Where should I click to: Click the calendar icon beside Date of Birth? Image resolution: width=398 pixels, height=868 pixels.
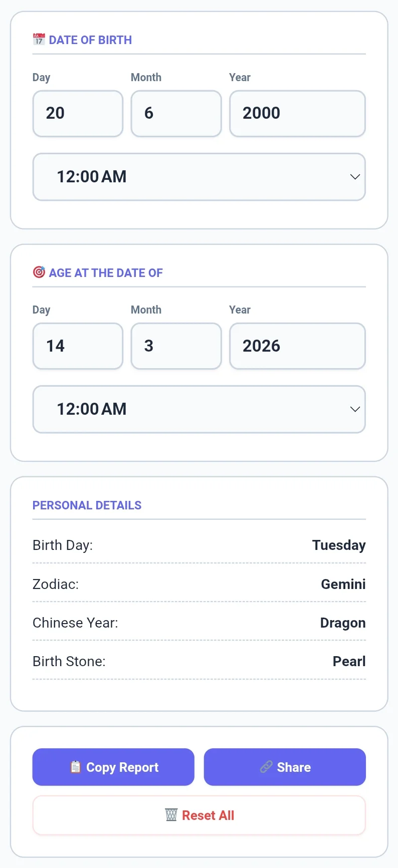click(x=39, y=39)
